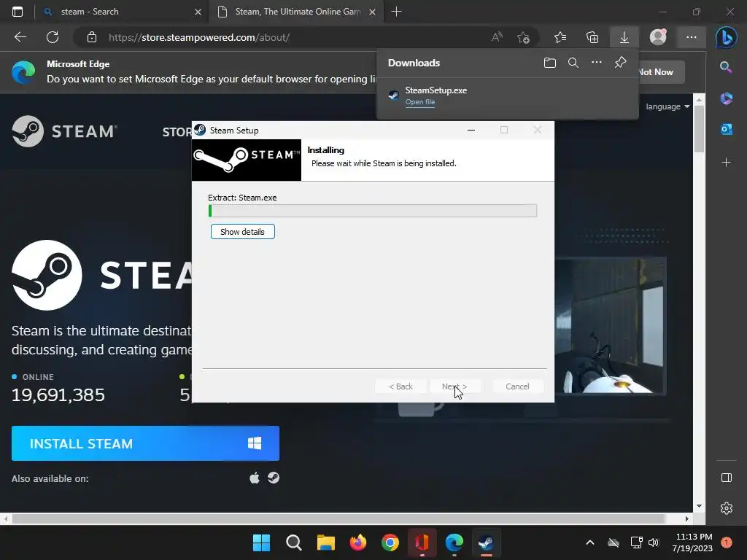The image size is (747, 560).
Task: Open the Steam Setup taskbar icon
Action: click(486, 542)
